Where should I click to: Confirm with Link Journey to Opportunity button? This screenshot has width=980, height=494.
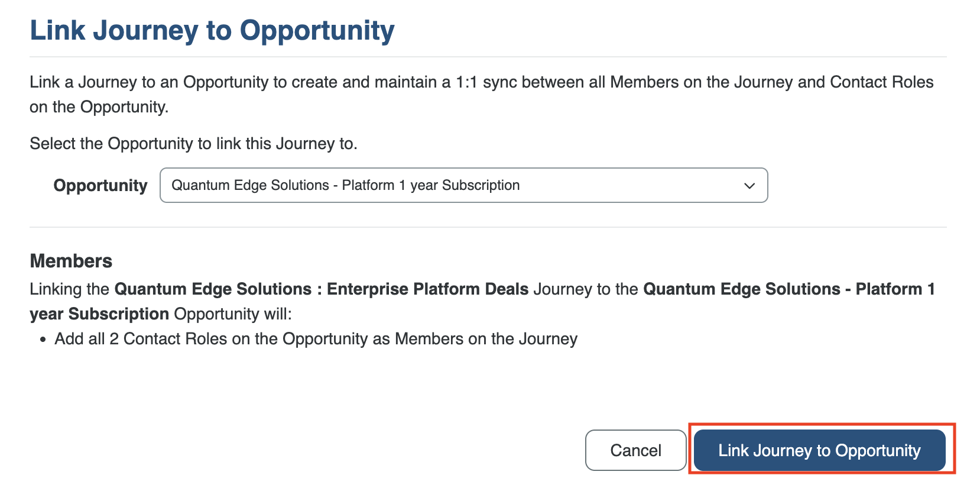pyautogui.click(x=819, y=450)
